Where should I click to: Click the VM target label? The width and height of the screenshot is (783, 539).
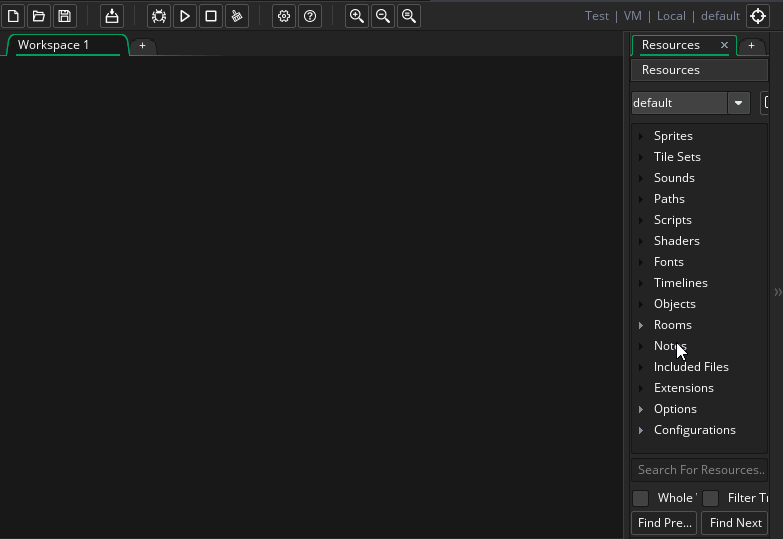(x=633, y=16)
